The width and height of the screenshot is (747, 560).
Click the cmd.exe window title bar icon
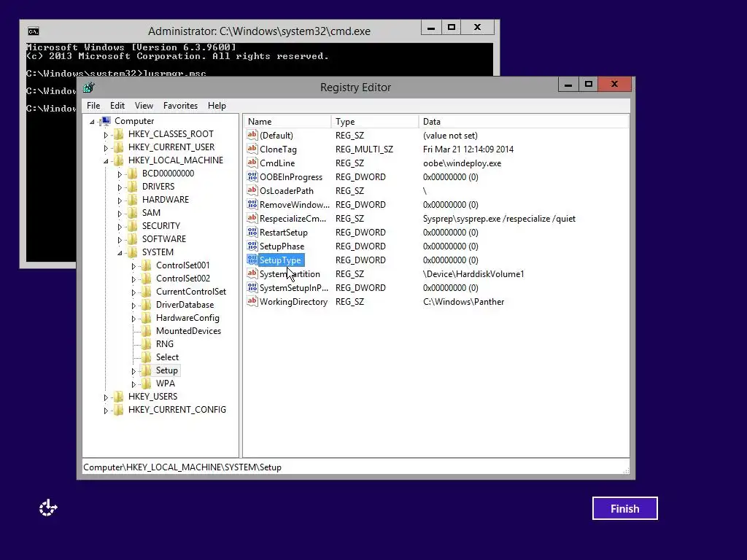(34, 31)
